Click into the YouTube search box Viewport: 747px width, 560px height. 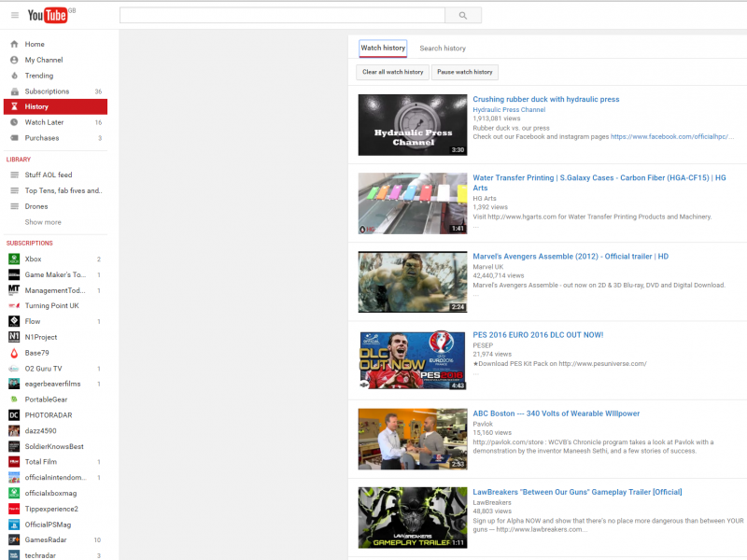pyautogui.click(x=283, y=15)
